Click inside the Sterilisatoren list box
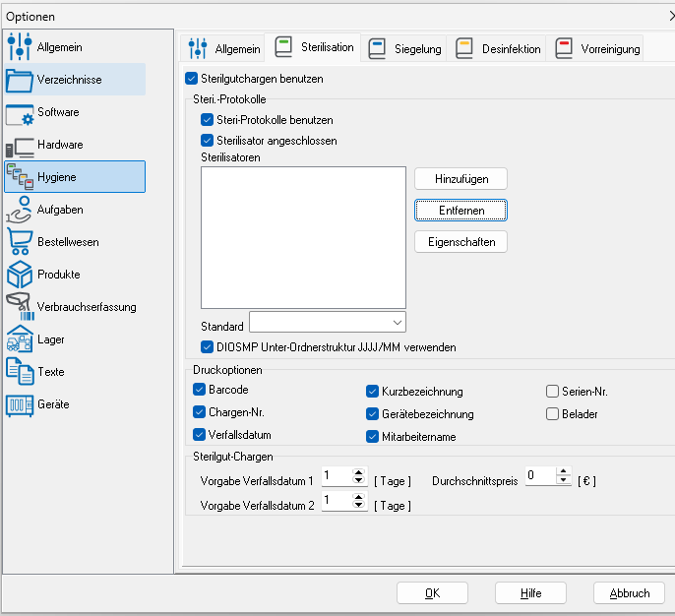The width and height of the screenshot is (675, 616). pyautogui.click(x=302, y=237)
